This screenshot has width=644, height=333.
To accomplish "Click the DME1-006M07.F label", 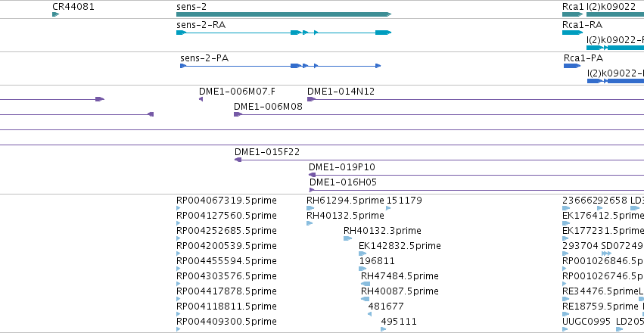I will [x=238, y=92].
